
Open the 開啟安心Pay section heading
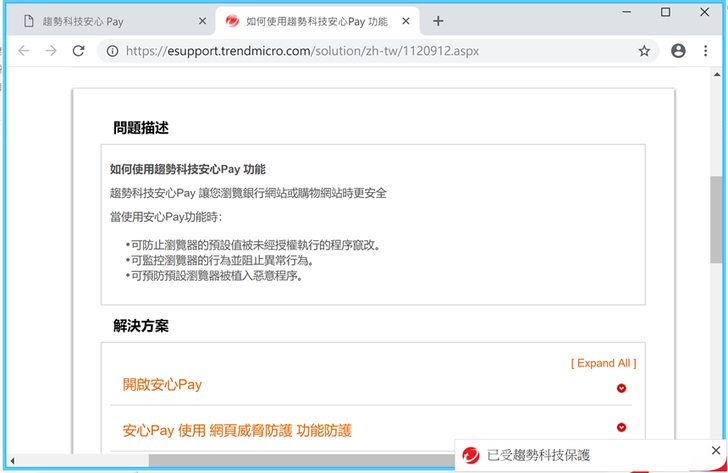click(162, 384)
